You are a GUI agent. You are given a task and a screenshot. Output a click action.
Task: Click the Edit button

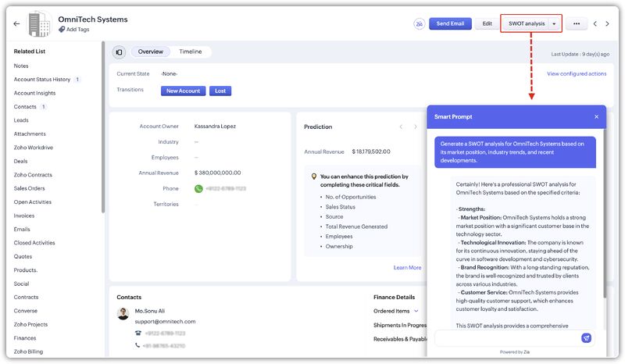(487, 23)
